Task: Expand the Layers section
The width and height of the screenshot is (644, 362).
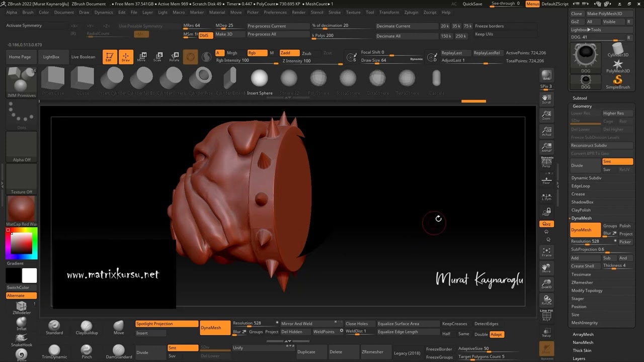Action: (x=579, y=358)
